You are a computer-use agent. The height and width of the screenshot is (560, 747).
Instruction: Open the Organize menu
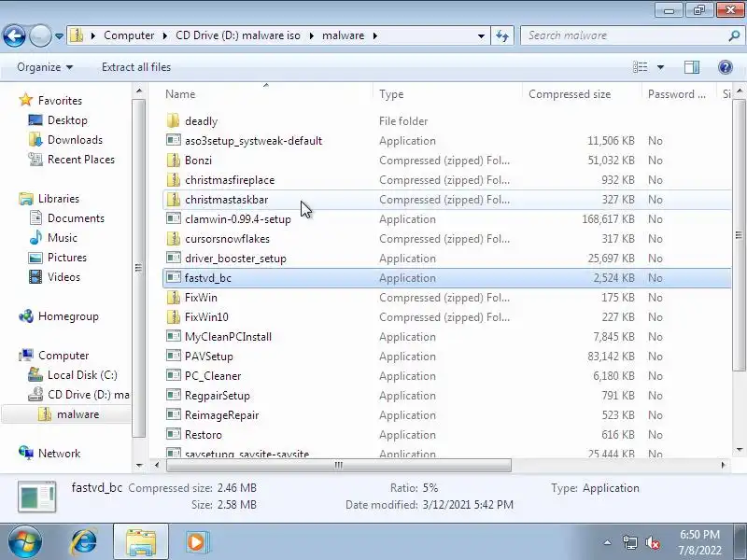pyautogui.click(x=45, y=67)
